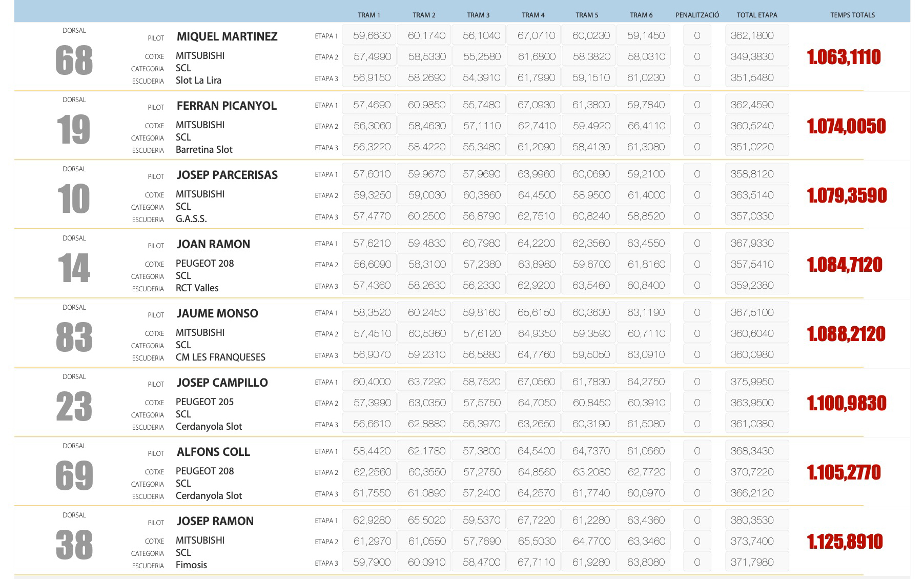
Task: Click the red total time 1.125,8910
Action: tap(845, 542)
